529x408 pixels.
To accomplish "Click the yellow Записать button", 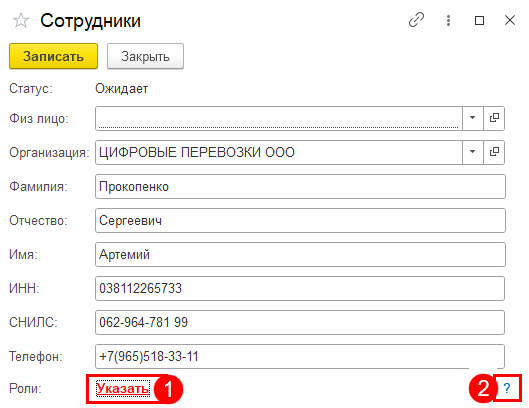I will click(53, 56).
